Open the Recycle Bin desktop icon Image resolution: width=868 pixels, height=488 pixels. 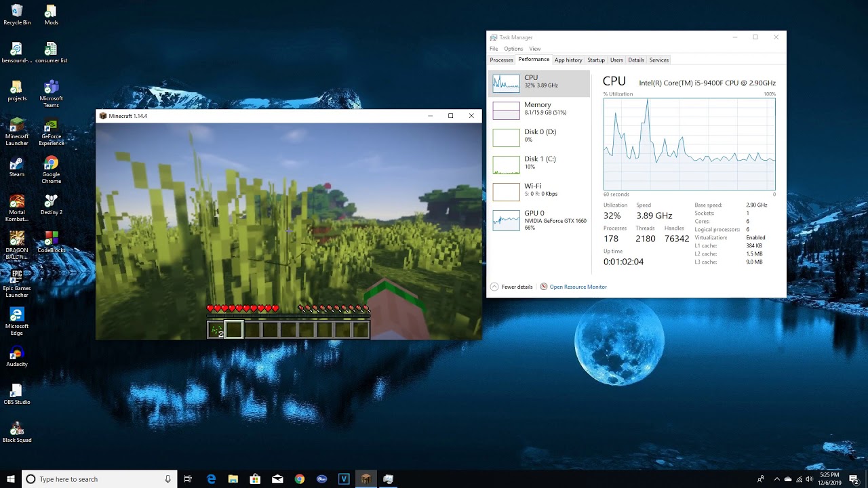tap(17, 14)
